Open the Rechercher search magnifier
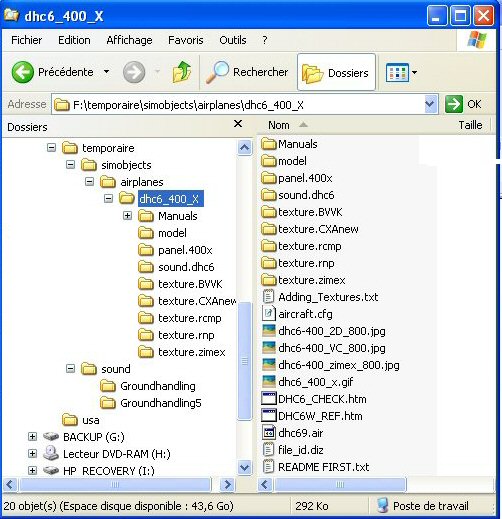The height and width of the screenshot is (519, 502). coord(217,72)
